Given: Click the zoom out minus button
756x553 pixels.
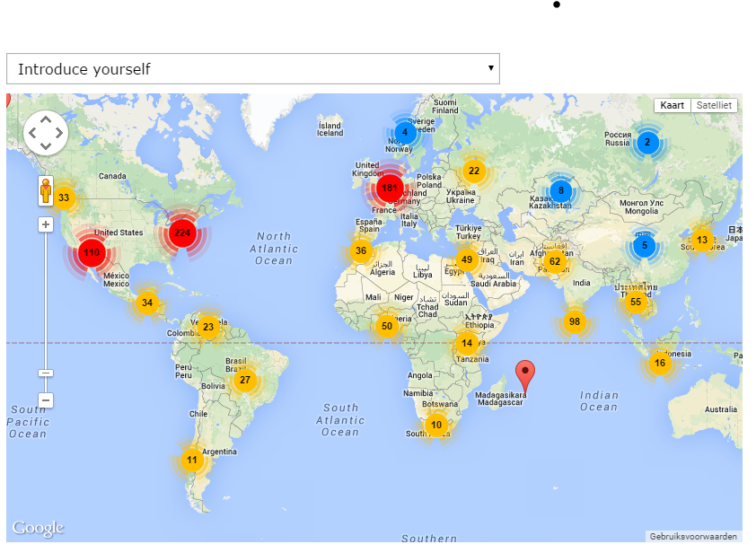Looking at the screenshot, I should point(46,400).
